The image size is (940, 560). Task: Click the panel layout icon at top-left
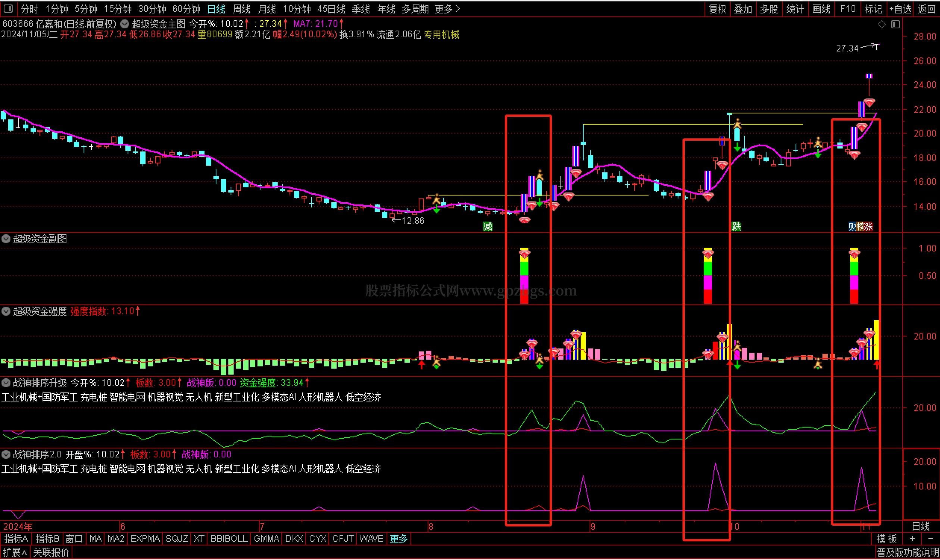8,9
